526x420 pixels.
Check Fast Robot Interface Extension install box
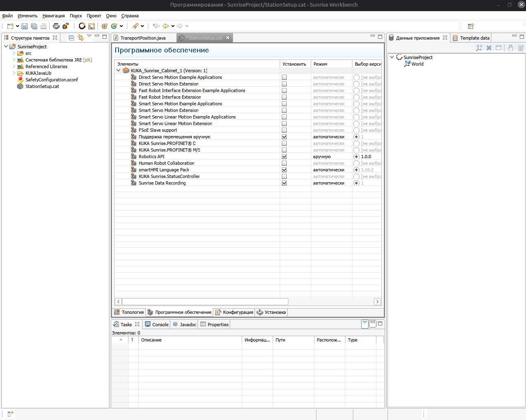click(284, 97)
